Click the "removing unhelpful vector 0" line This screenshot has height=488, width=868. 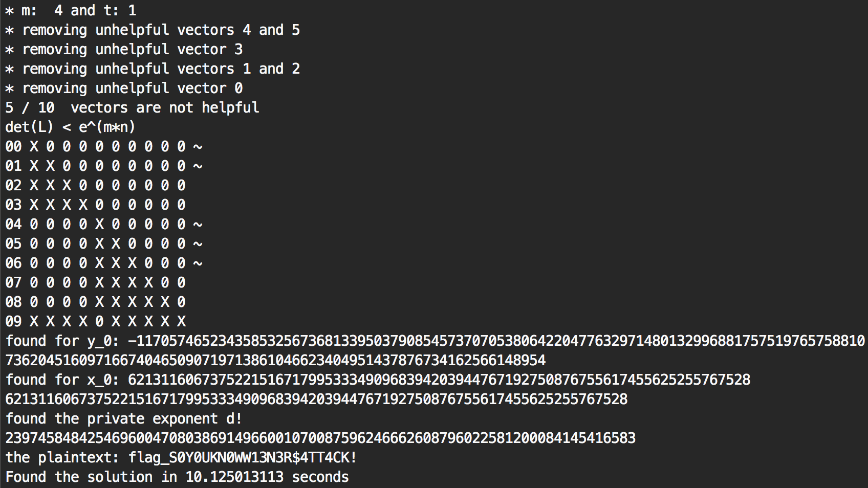coord(132,88)
